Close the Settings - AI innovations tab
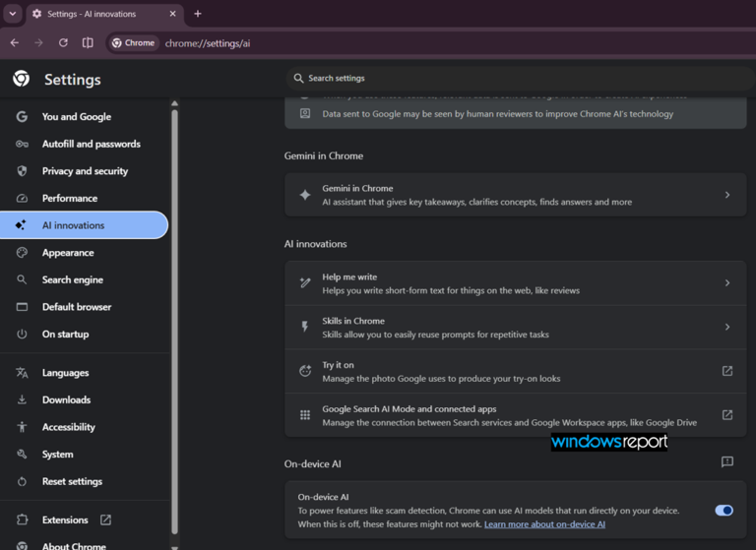 [x=172, y=14]
